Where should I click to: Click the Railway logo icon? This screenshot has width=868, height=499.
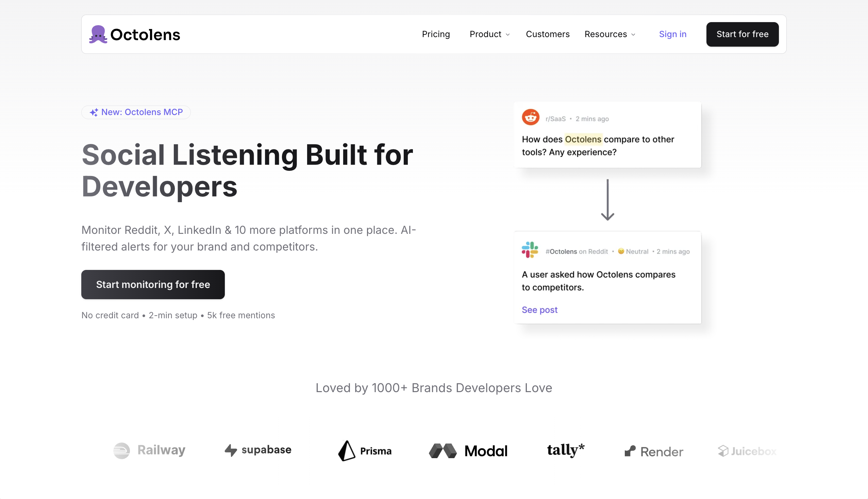[121, 450]
